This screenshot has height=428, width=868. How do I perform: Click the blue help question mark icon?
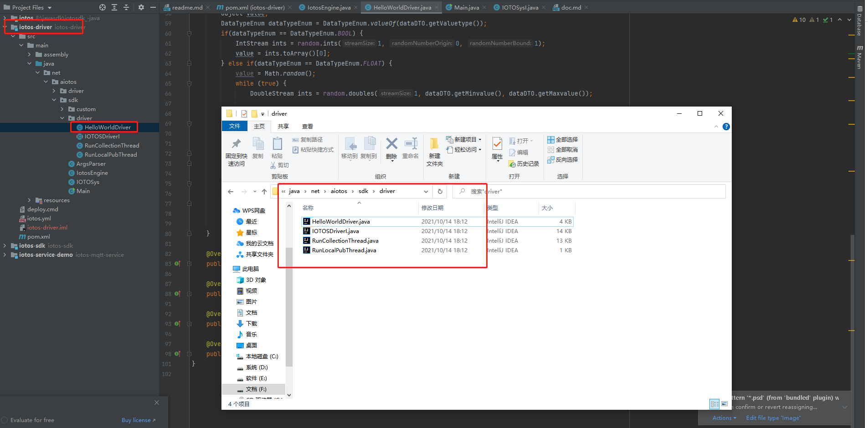[x=726, y=127]
